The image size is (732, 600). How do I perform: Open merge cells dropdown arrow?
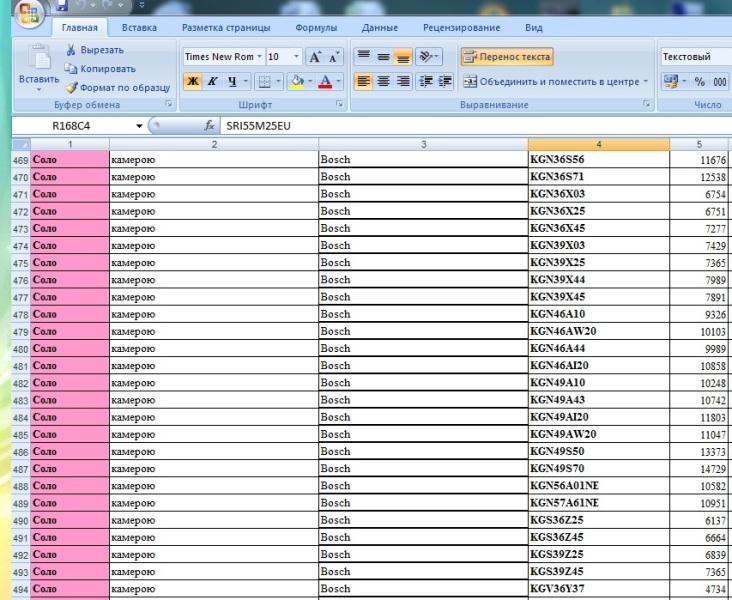tap(646, 82)
